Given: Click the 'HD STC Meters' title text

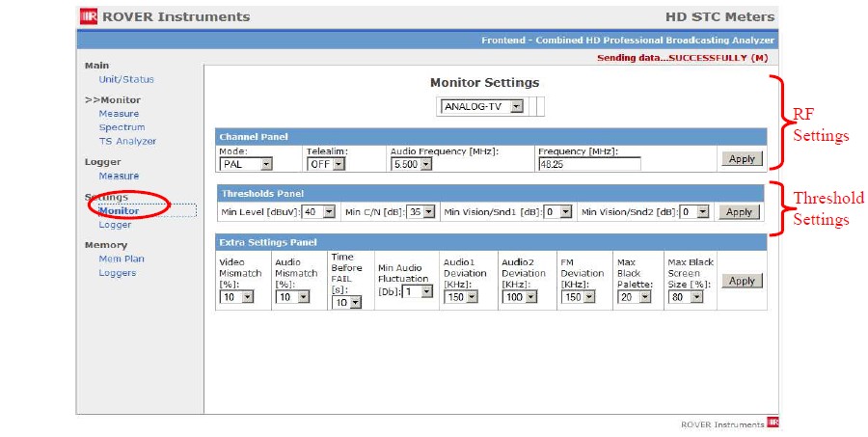Looking at the screenshot, I should point(719,17).
